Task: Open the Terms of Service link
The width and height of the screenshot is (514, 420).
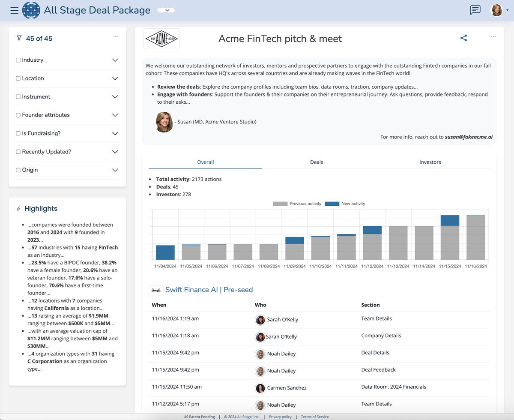Action: click(x=315, y=417)
